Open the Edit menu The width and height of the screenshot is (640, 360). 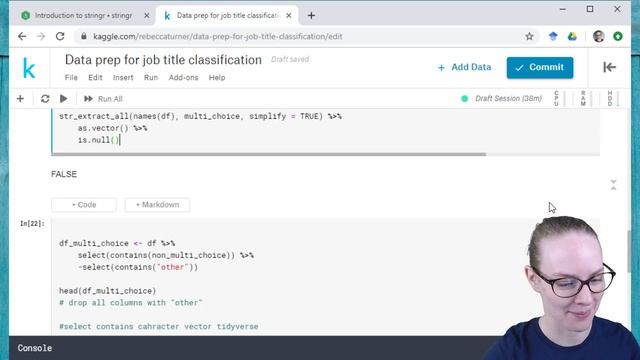(x=96, y=78)
